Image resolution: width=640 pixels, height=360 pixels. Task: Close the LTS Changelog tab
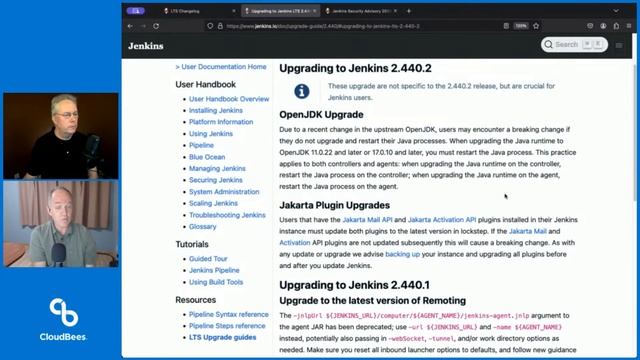234,11
